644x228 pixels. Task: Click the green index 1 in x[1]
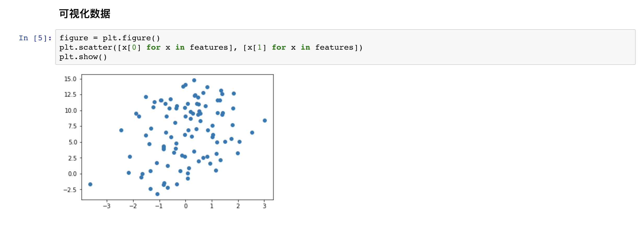click(259, 48)
